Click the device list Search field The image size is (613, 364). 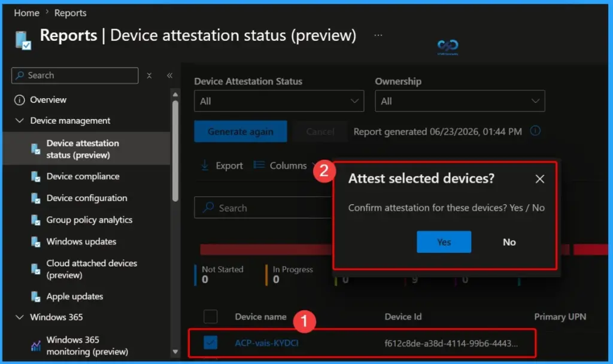(263, 208)
